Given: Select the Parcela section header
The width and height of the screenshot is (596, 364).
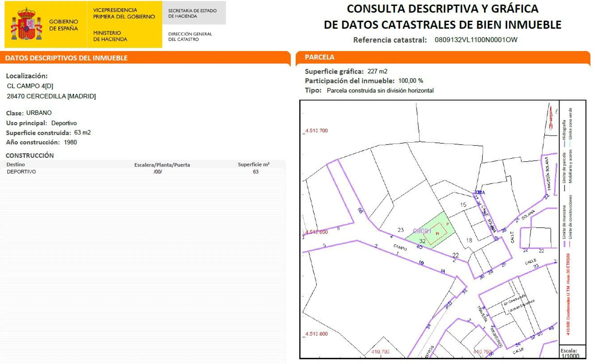Looking at the screenshot, I should (320, 57).
